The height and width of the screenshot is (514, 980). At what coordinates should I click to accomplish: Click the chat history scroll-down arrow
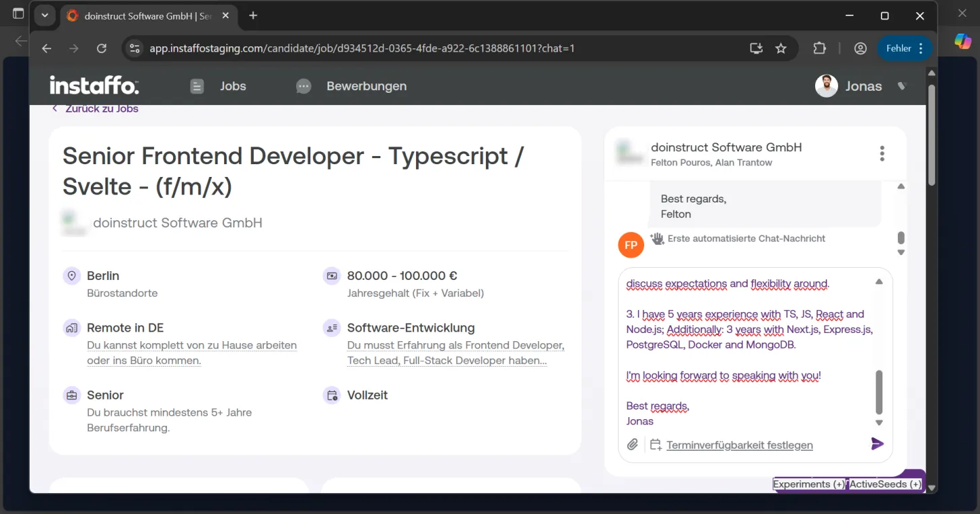(x=901, y=252)
